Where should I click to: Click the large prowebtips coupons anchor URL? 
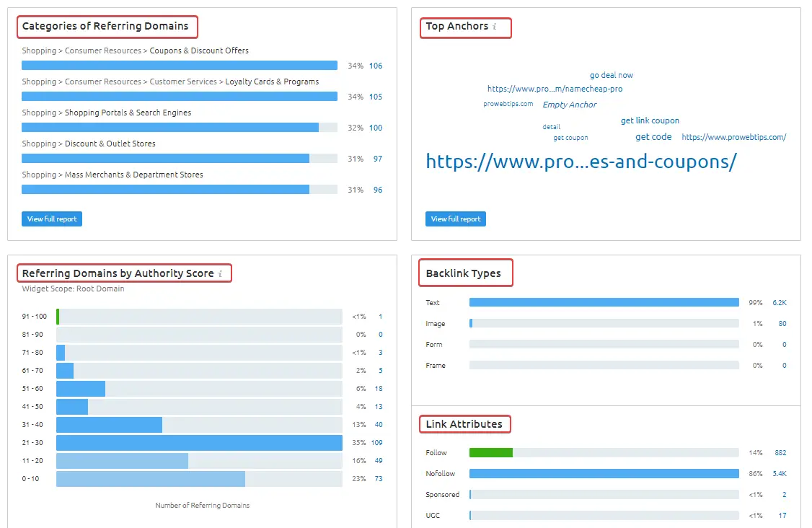pyautogui.click(x=581, y=161)
